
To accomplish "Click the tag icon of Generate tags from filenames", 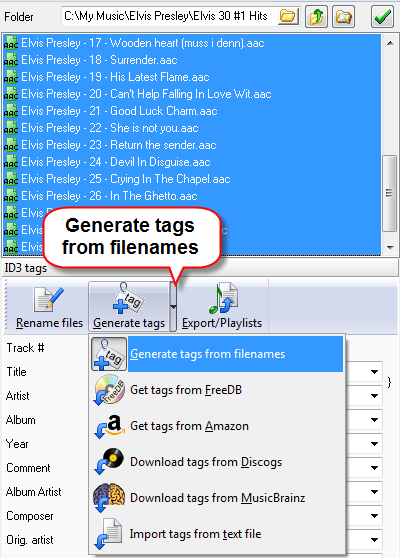I will coord(109,354).
